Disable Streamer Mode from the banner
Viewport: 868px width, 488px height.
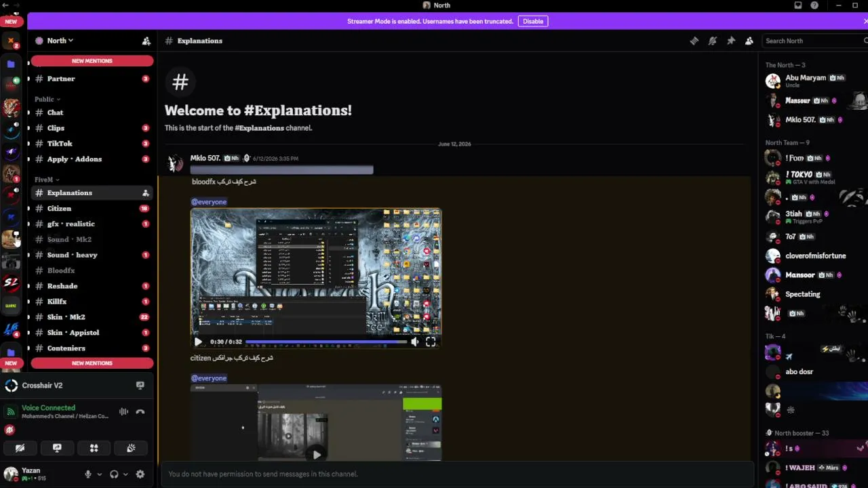[x=533, y=21]
